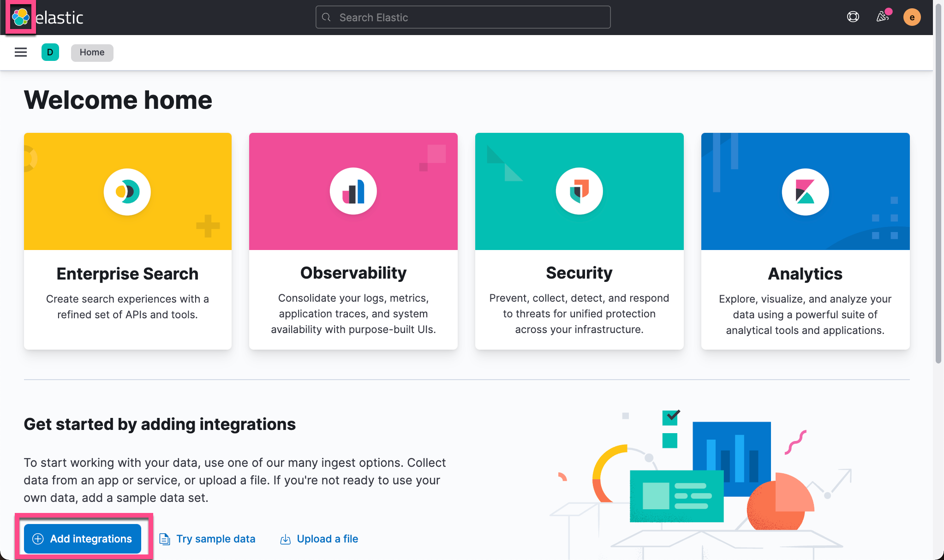Screen dimensions: 944x560
Task: Click the Enterprise Search solution icon
Action: tap(127, 191)
